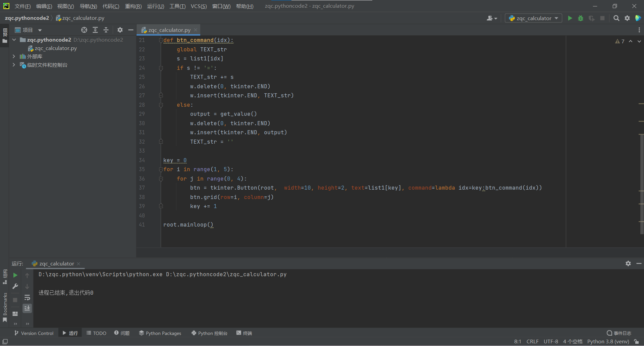
Task: Expand the 外部库 tree node
Action: 14,56
